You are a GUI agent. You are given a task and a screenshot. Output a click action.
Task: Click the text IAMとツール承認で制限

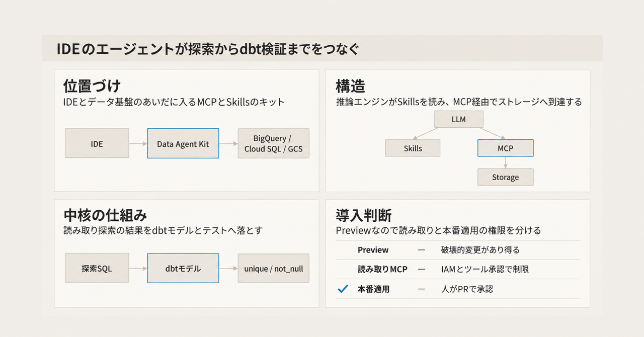[485, 270]
